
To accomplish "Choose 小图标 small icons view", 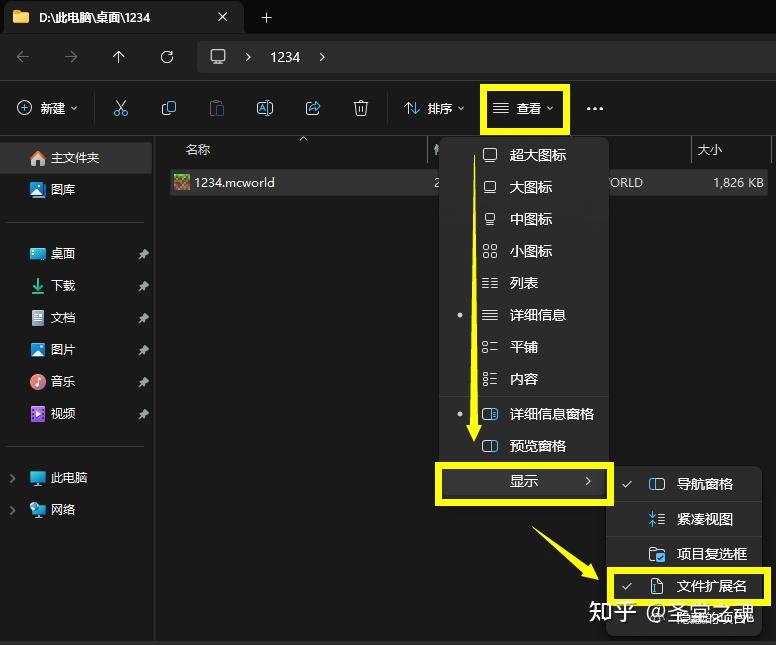I will point(524,251).
